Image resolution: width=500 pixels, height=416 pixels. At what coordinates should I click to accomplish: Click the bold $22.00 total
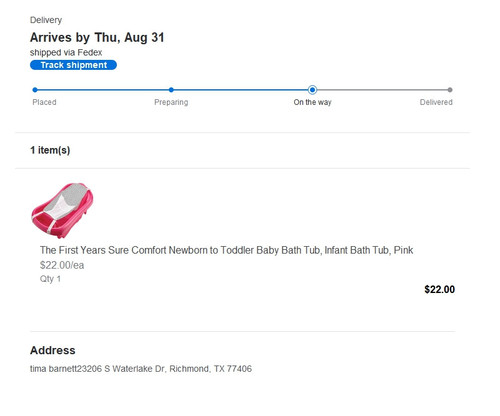coord(439,289)
